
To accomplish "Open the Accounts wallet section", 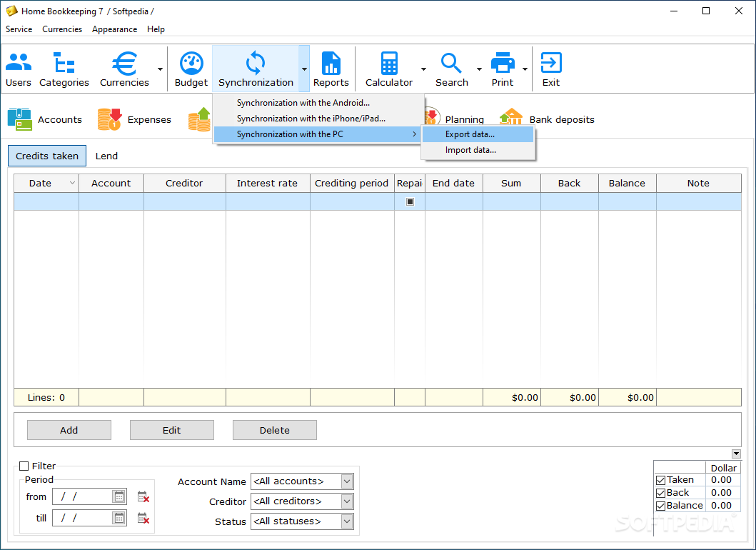I will coord(45,120).
